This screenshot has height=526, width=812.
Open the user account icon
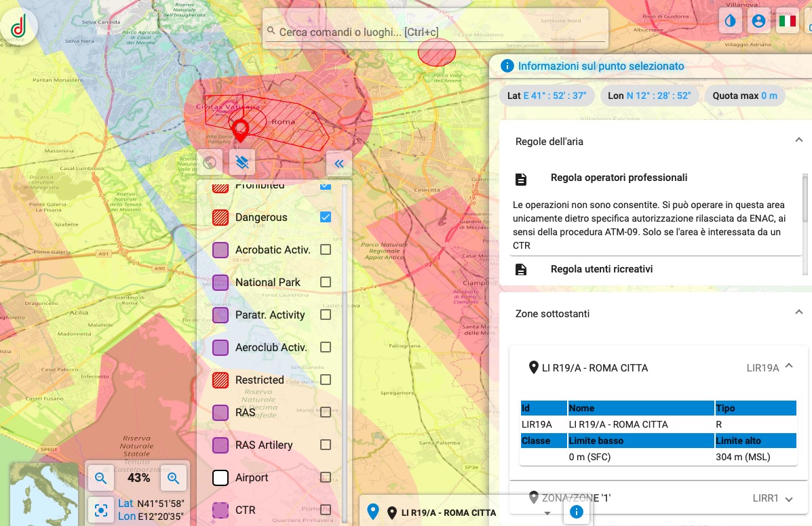pos(758,21)
